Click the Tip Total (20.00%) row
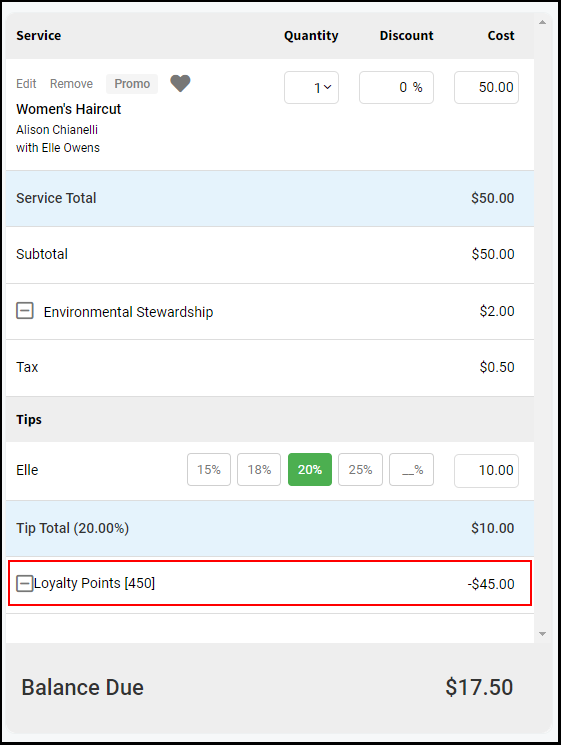This screenshot has width=561, height=745. pos(270,528)
